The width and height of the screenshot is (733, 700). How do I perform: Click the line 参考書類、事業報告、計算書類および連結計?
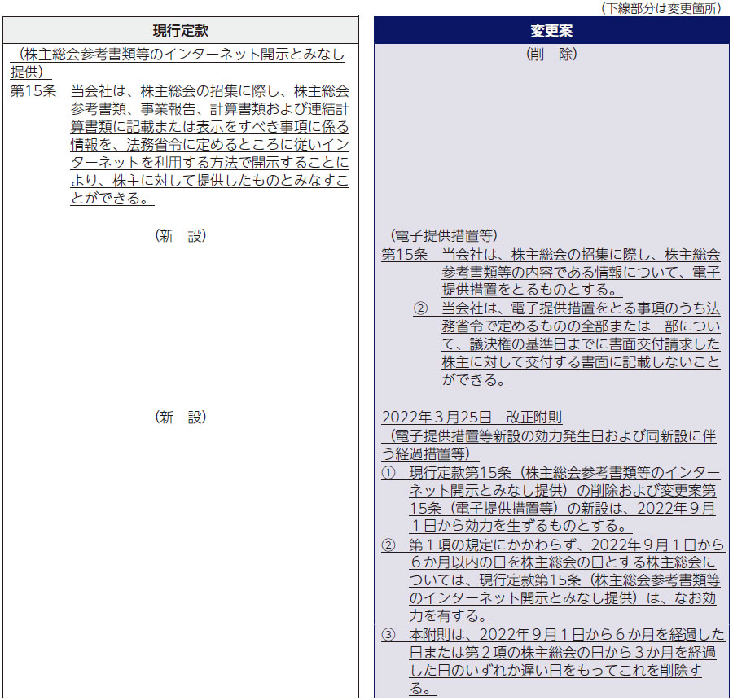[210, 109]
